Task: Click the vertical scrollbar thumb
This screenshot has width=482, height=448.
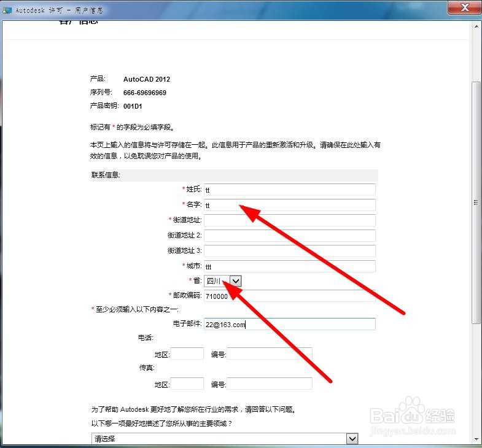Action: 476,203
